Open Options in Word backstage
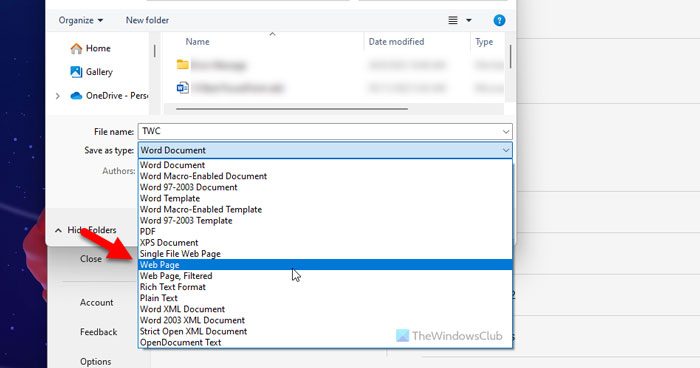Screen dimensions: 700x368 click(x=96, y=361)
